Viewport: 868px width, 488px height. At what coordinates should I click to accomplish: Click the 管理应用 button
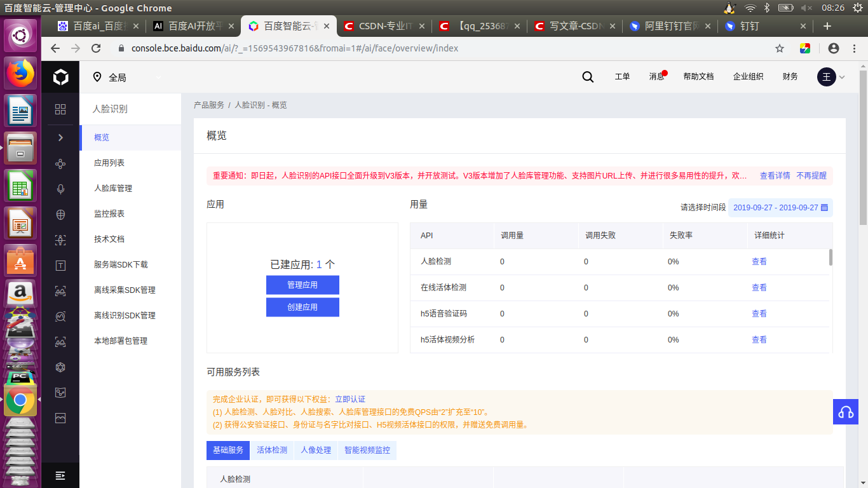[302, 285]
